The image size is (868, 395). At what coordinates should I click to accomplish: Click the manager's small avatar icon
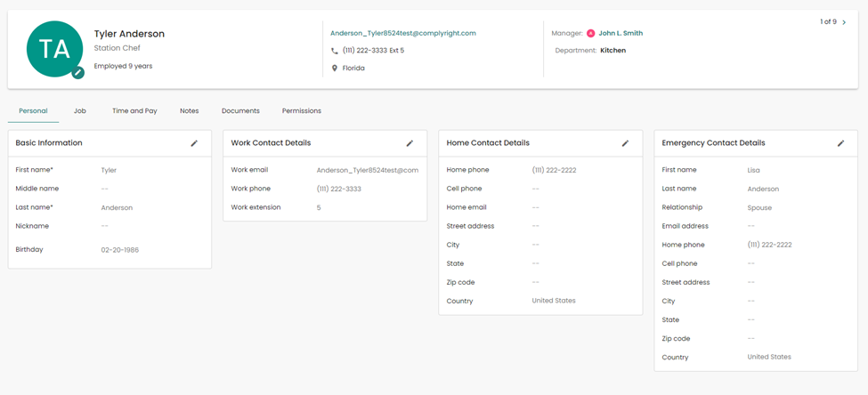click(x=590, y=34)
